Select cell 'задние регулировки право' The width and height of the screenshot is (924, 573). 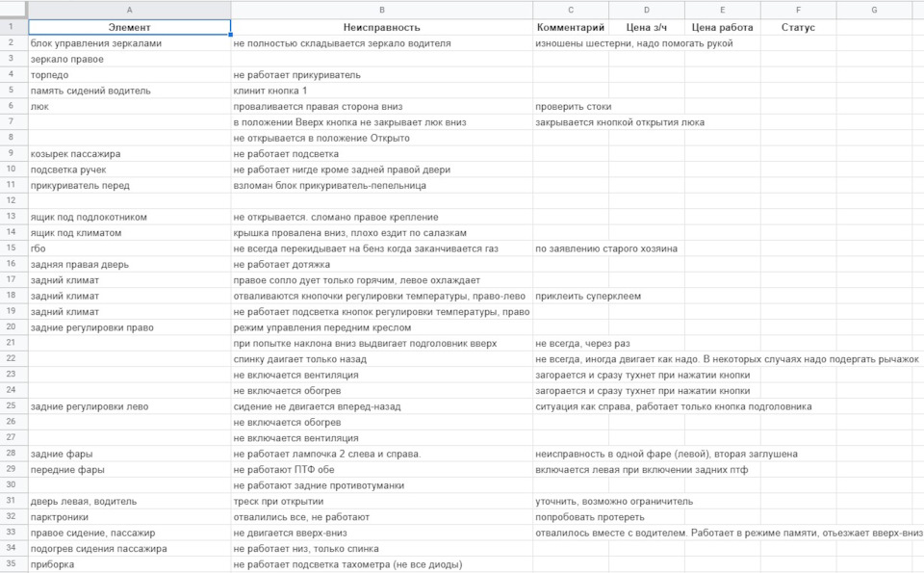130,327
